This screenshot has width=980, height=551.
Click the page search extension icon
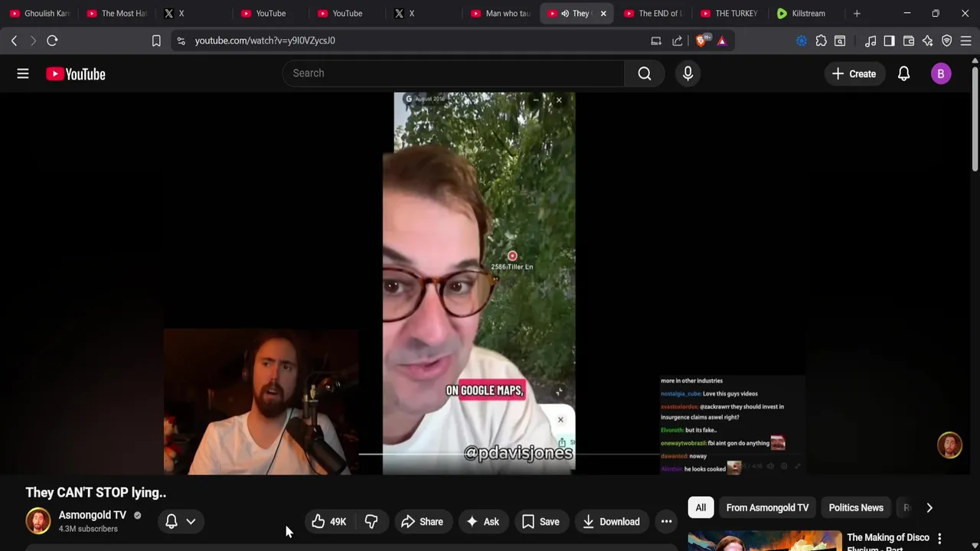[840, 41]
